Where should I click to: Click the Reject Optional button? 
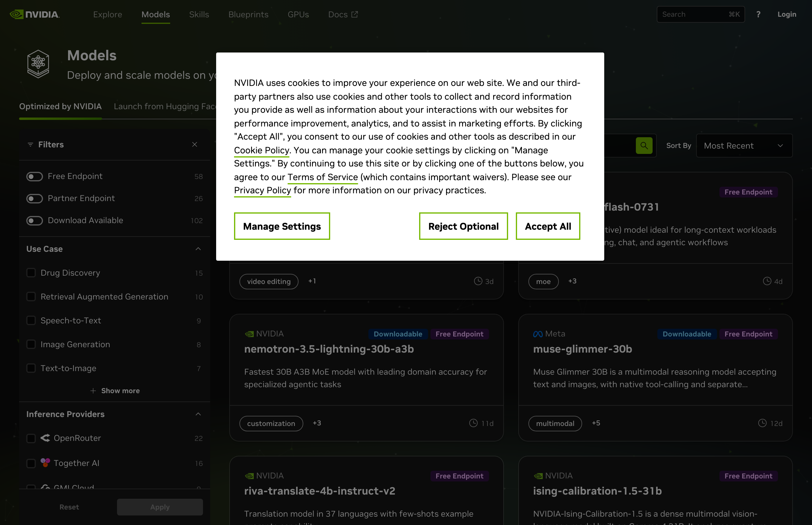pyautogui.click(x=463, y=226)
